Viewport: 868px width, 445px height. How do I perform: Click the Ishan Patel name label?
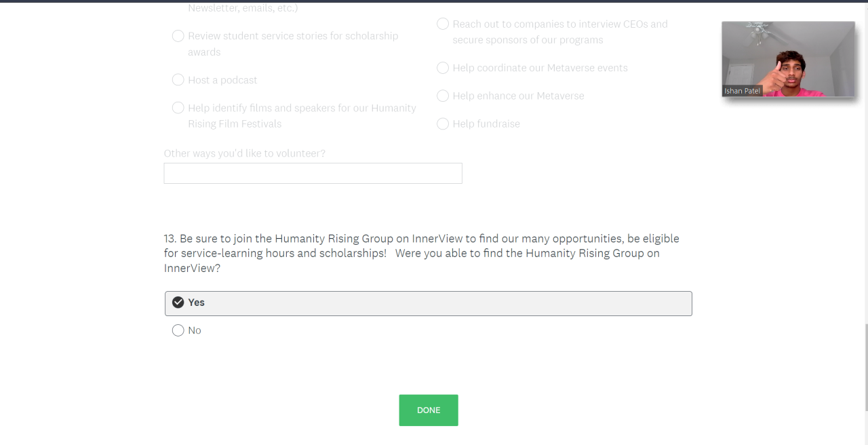743,91
